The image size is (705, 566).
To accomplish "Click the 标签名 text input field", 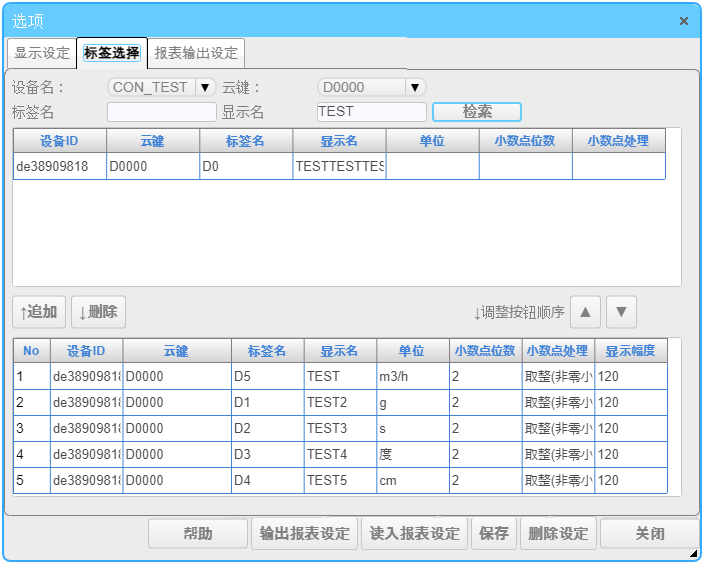I will [162, 112].
